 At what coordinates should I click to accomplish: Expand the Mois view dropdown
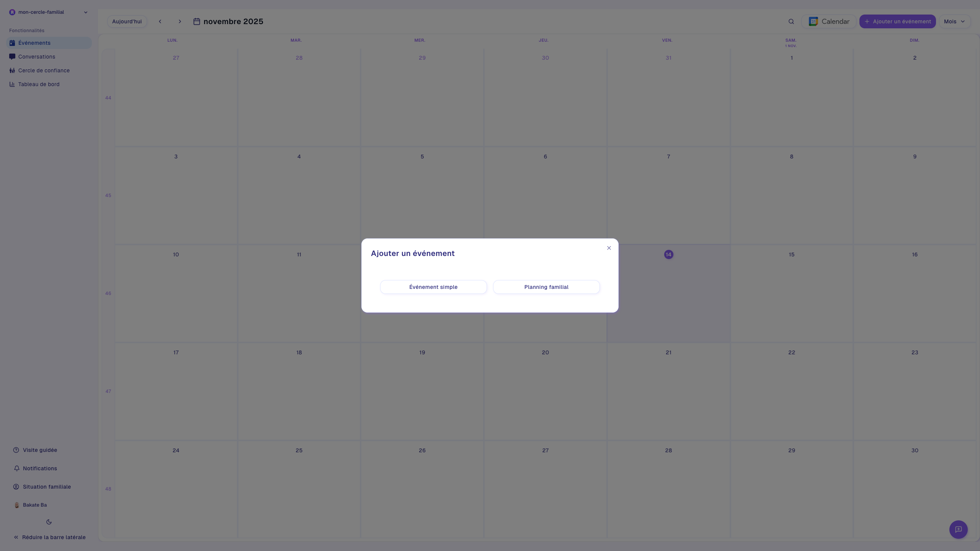coord(954,21)
